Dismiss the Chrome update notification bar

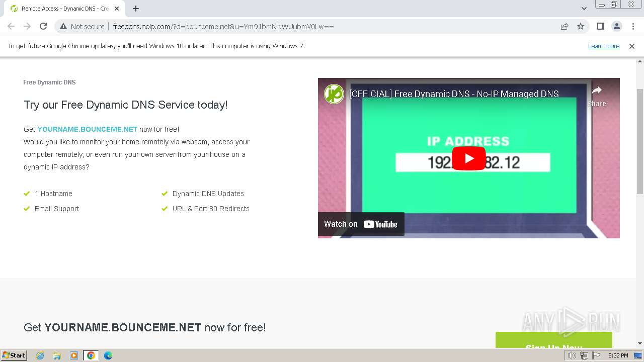pos(632,46)
